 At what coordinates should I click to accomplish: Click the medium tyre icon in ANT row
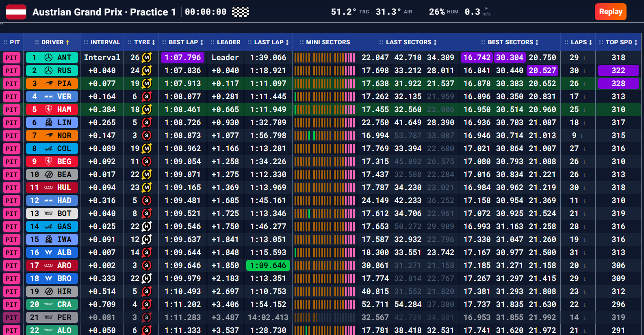click(x=147, y=58)
